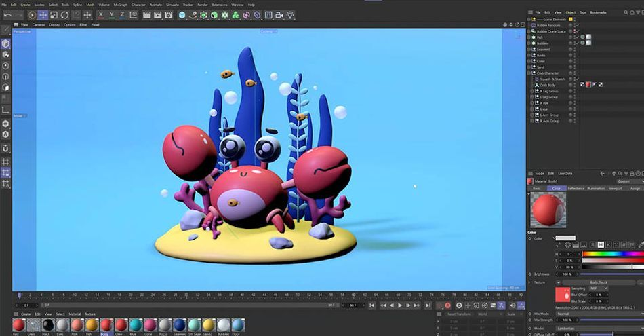
Task: Open the Sampling MIP dropdown
Action: point(599,288)
